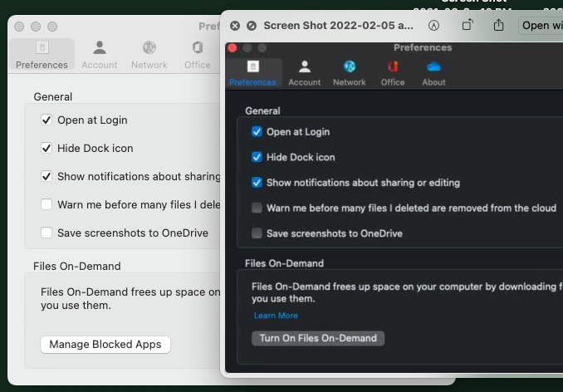Screen dimensions: 563x392
Task: Click Office logo icon in light window
Action: click(x=198, y=47)
